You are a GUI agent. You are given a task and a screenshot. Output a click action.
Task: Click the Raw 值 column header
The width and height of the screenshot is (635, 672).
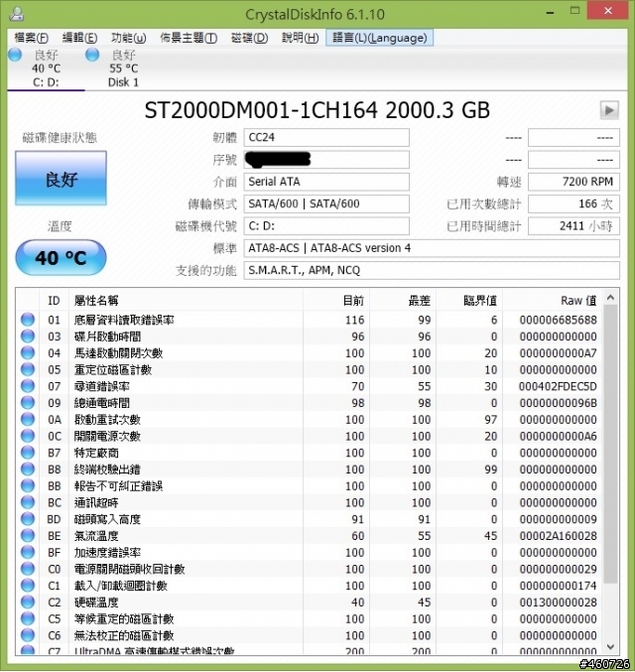pyautogui.click(x=553, y=301)
